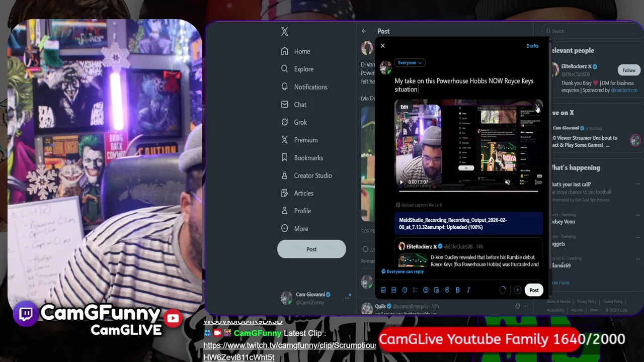Open Cam Giovanni live space card
Screen dimensions: 644x362
pos(593,137)
